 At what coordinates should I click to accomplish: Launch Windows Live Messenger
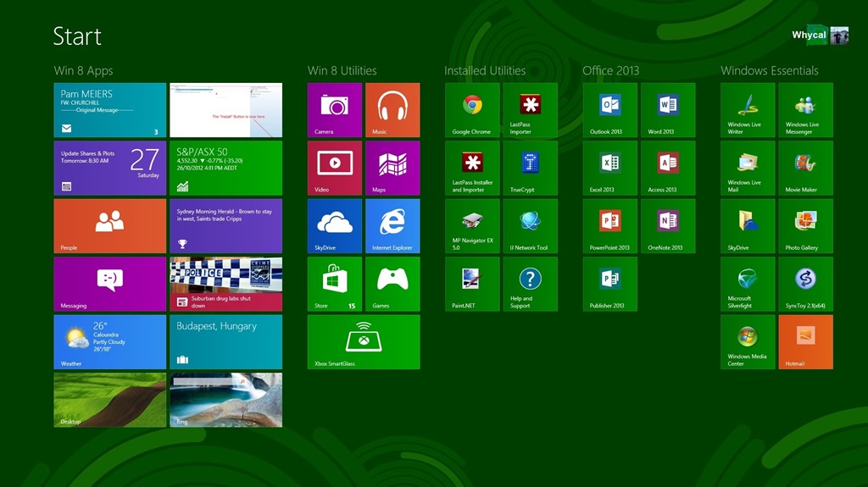click(806, 110)
